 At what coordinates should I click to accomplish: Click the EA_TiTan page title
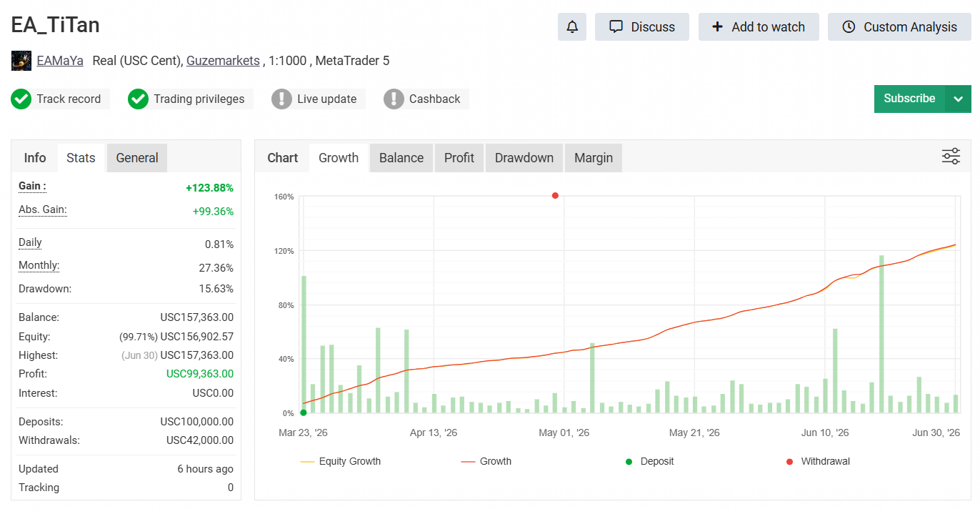56,25
